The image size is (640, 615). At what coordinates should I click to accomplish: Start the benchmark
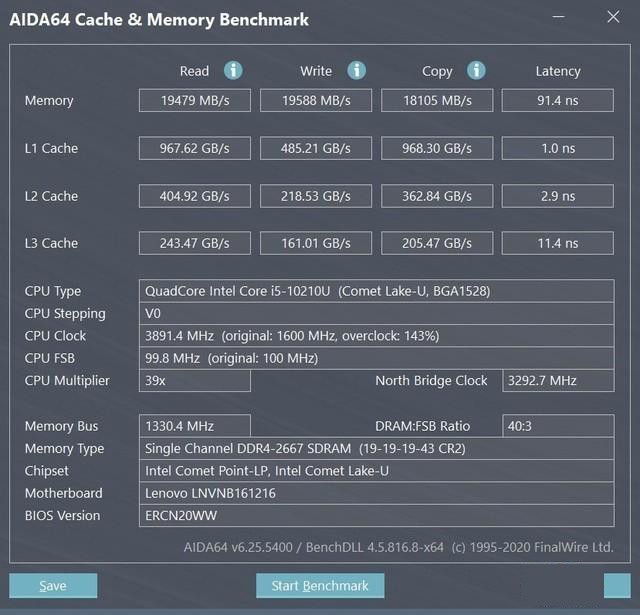pos(320,586)
